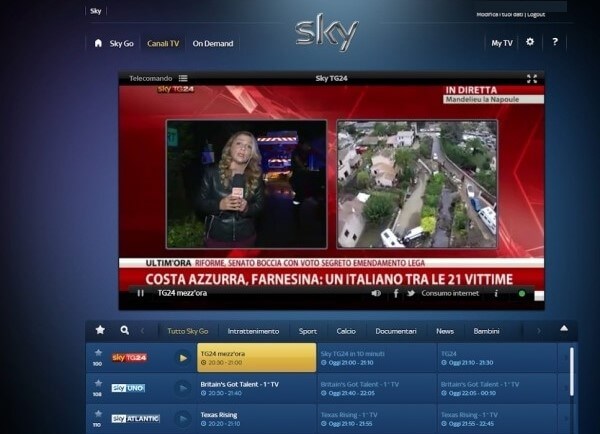Favourite the Sky Atlantic channel star
Screen dimensions: 600x434
point(98,414)
